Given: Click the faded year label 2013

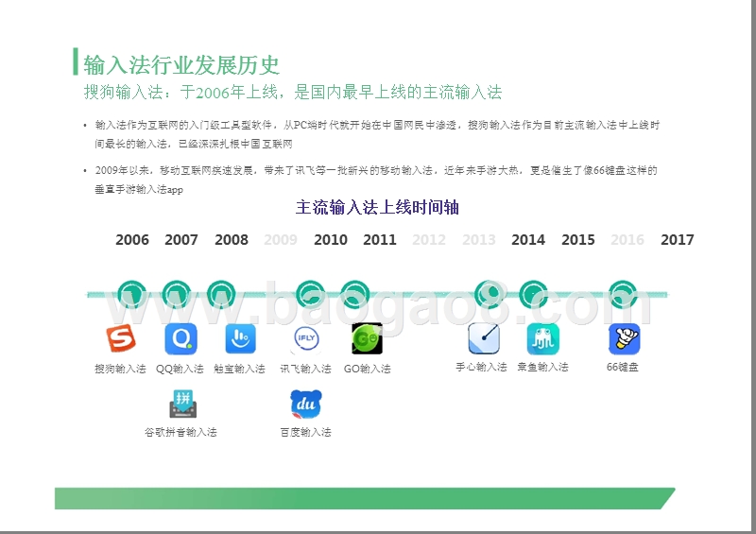Looking at the screenshot, I should coord(479,240).
